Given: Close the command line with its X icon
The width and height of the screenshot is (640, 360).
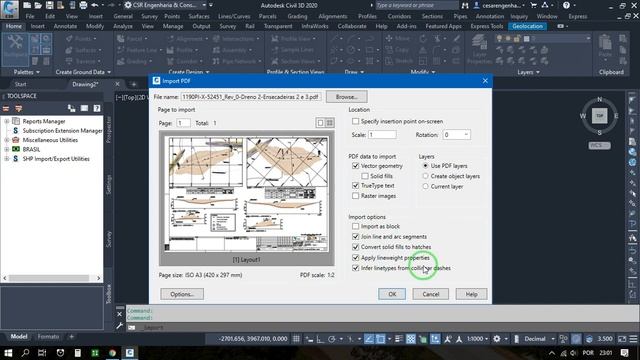Looking at the screenshot, I should 120,314.
